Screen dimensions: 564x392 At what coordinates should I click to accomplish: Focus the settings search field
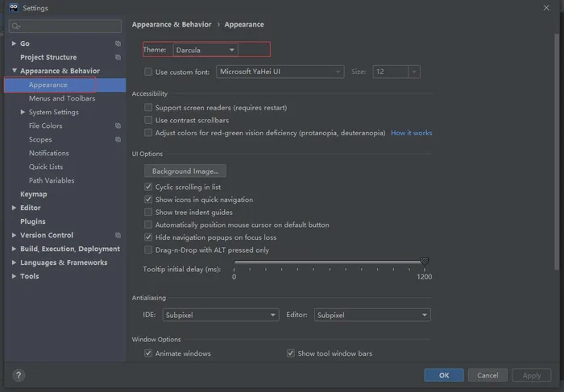pyautogui.click(x=65, y=27)
